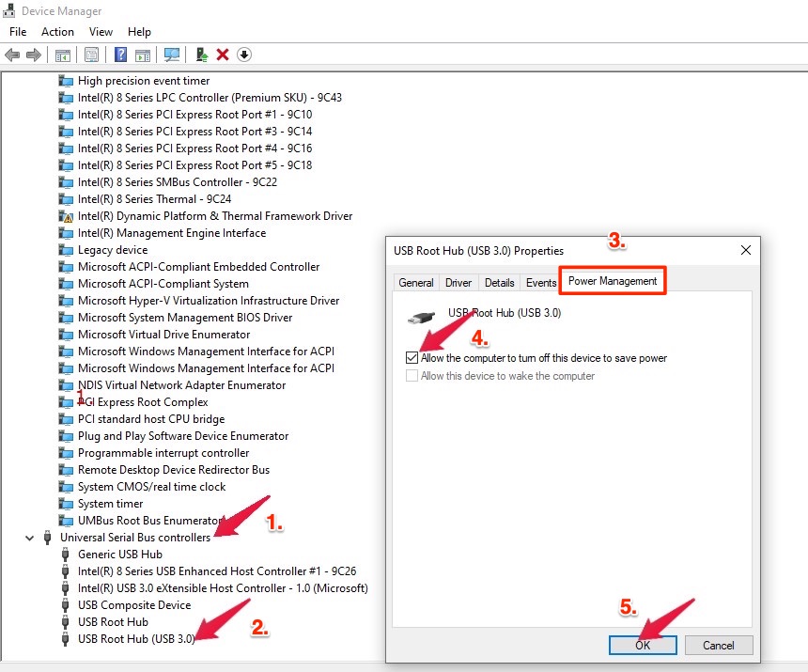The image size is (808, 672).
Task: Select Intel(R) Management Engine Interface
Action: click(x=172, y=233)
